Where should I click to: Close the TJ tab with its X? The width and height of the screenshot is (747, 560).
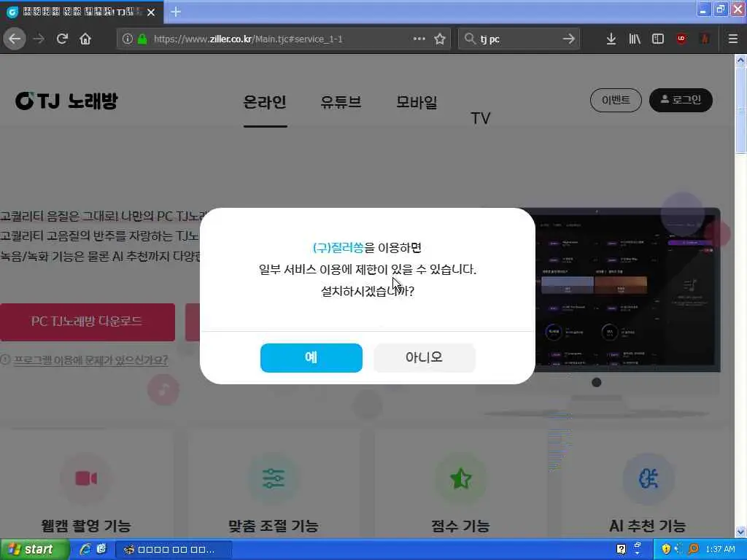[151, 12]
